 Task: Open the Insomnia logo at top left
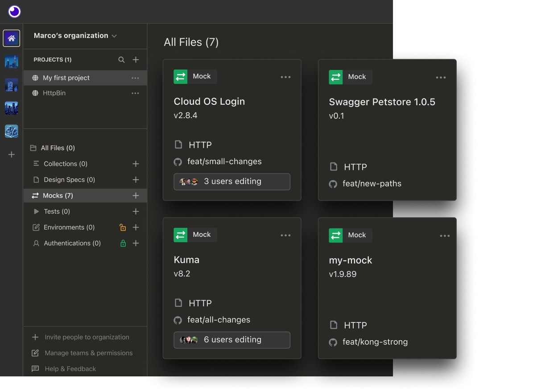14,12
